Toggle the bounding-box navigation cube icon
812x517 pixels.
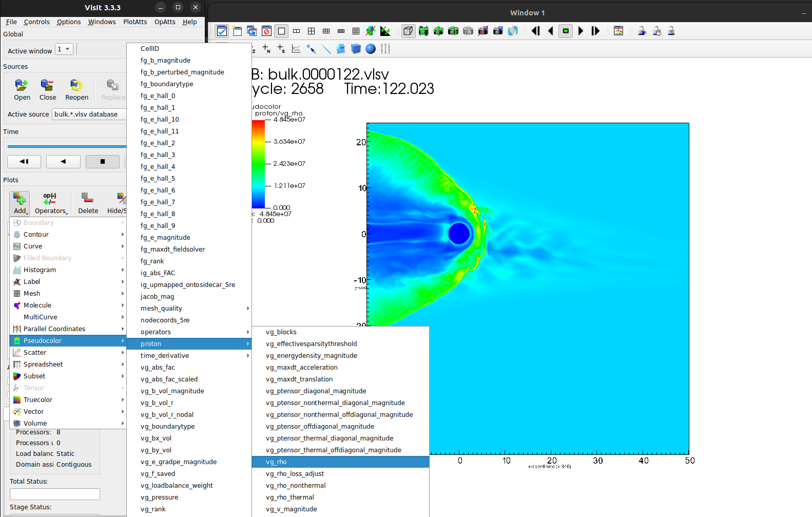click(x=408, y=31)
